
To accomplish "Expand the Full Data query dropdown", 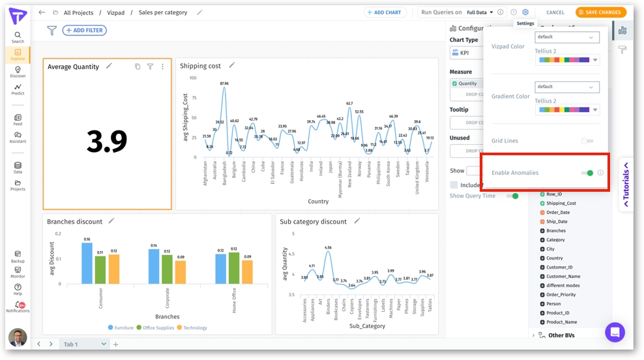I will click(x=480, y=12).
